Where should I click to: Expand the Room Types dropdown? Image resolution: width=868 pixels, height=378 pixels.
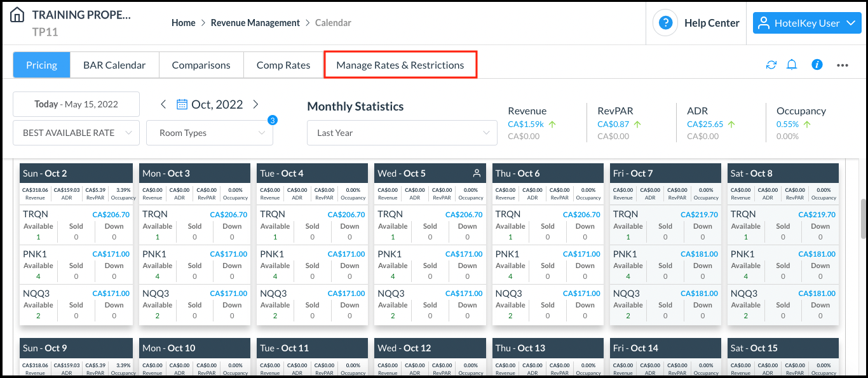pos(210,132)
